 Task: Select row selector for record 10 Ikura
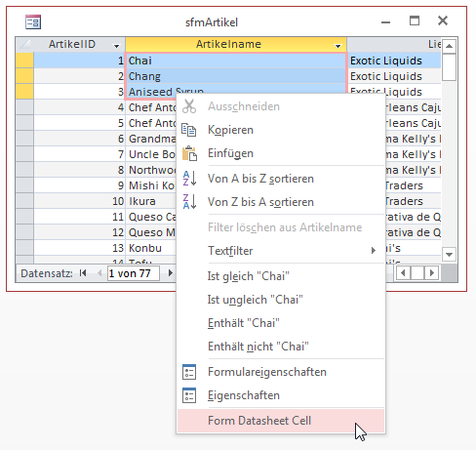[24, 201]
